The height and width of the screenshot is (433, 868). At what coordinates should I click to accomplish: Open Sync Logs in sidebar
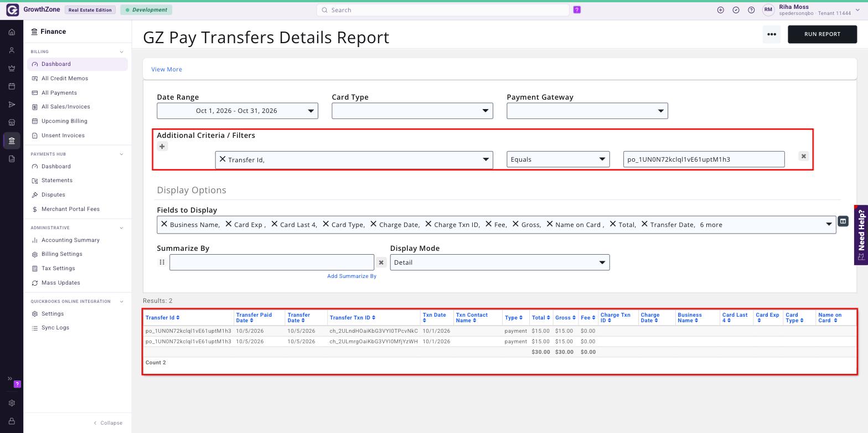pyautogui.click(x=55, y=328)
